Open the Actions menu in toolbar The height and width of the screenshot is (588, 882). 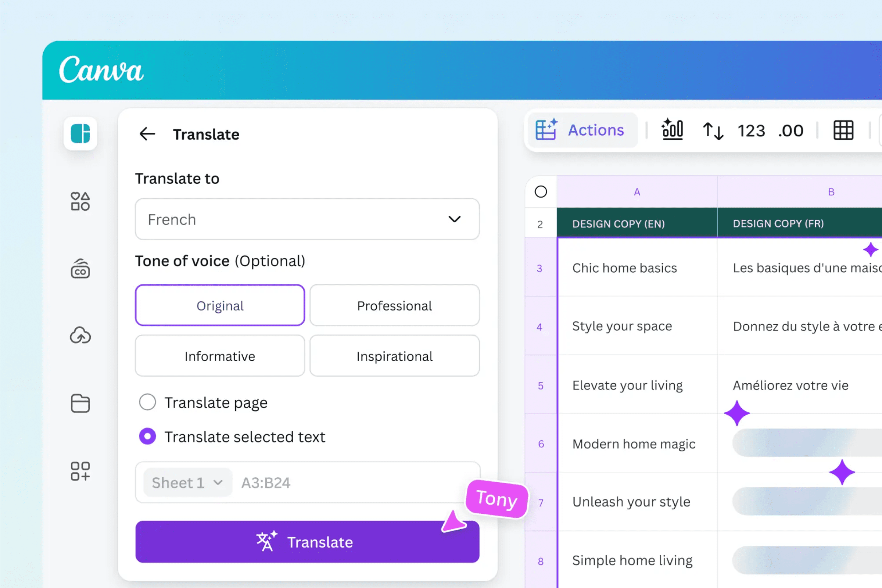pyautogui.click(x=581, y=130)
